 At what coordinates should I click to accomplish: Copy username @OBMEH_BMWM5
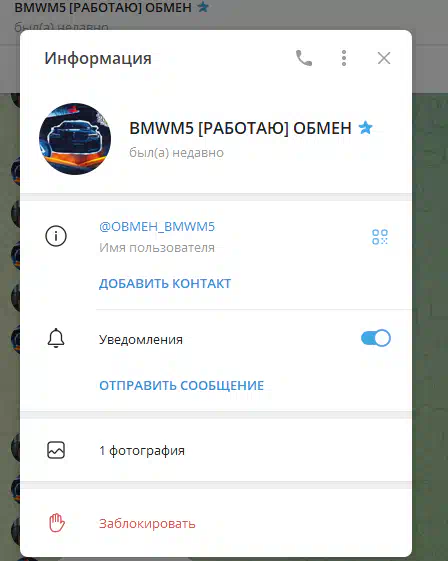157,226
